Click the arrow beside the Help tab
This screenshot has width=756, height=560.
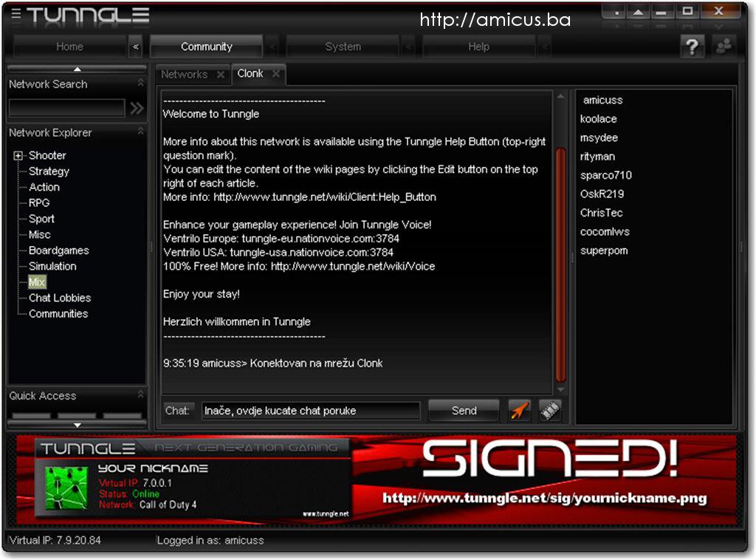click(x=546, y=47)
